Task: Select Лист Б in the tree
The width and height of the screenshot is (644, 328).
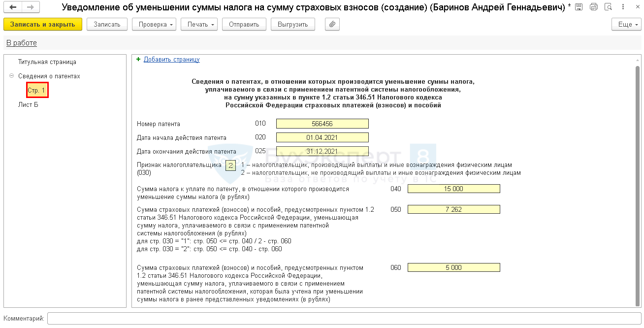Action: (28, 104)
